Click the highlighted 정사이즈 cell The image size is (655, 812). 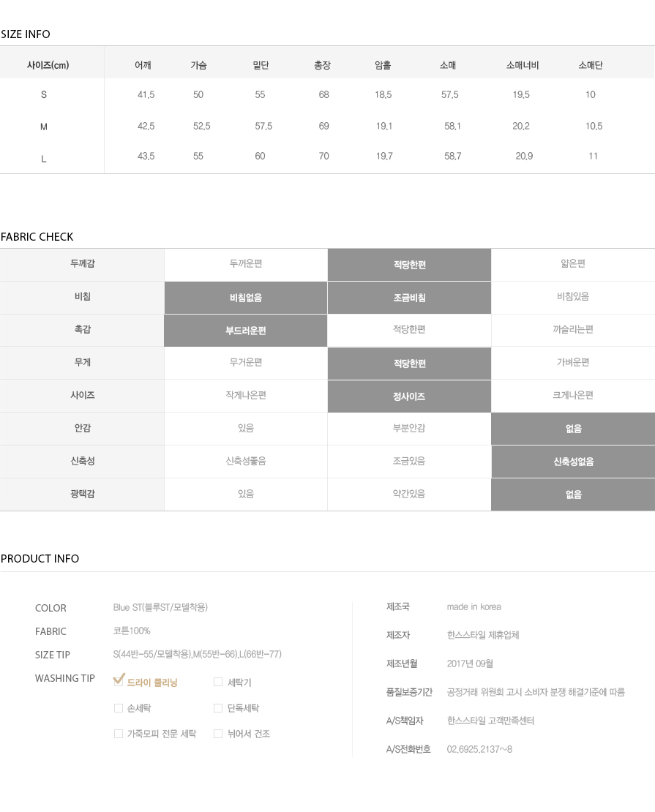(x=409, y=396)
